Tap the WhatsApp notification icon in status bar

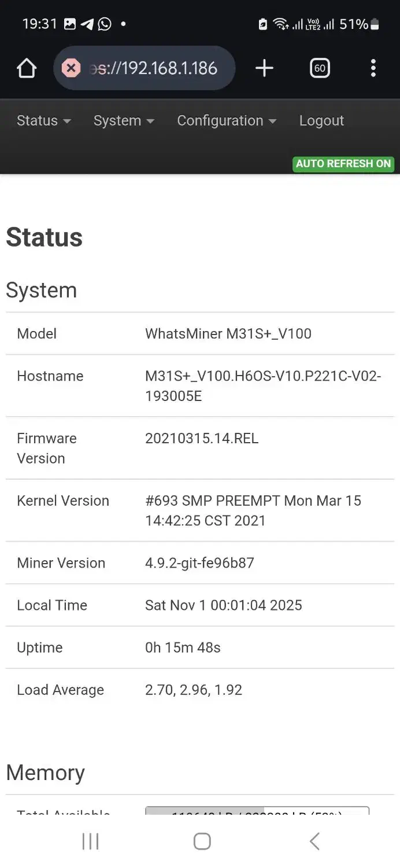105,24
